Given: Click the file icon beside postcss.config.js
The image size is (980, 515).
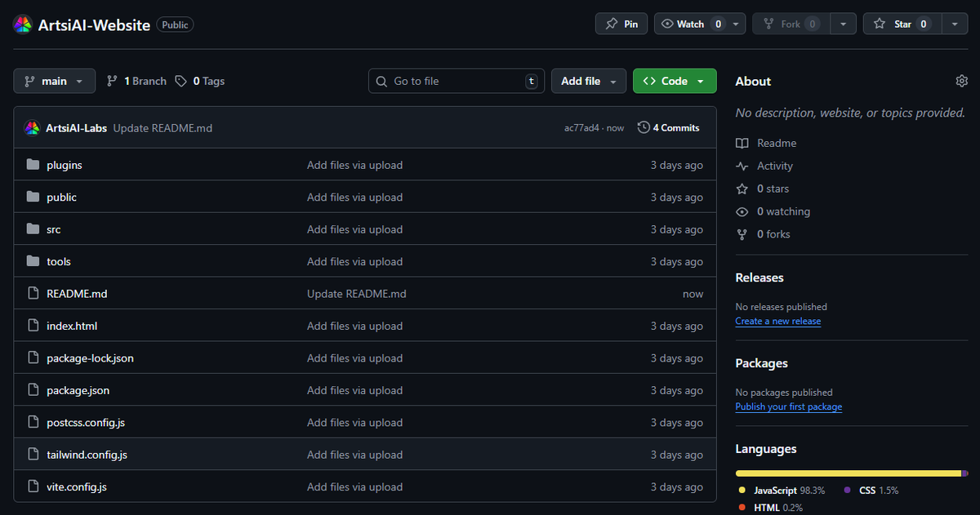Looking at the screenshot, I should click(33, 422).
